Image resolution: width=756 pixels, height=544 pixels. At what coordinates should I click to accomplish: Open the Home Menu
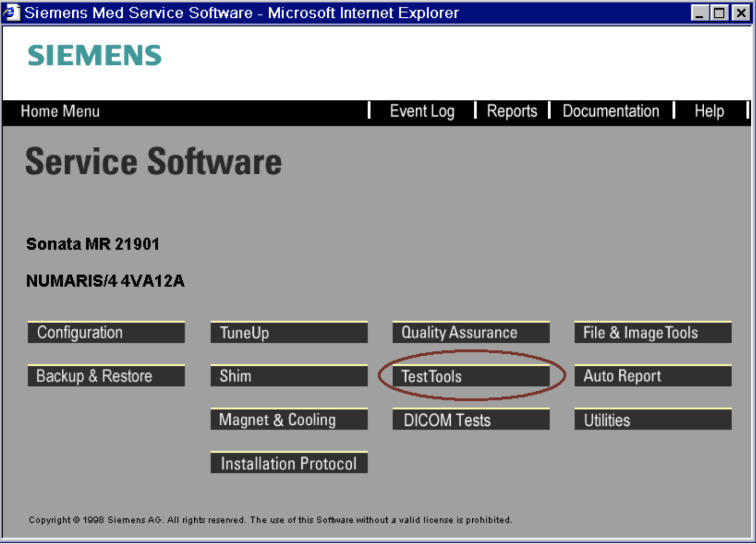point(60,111)
